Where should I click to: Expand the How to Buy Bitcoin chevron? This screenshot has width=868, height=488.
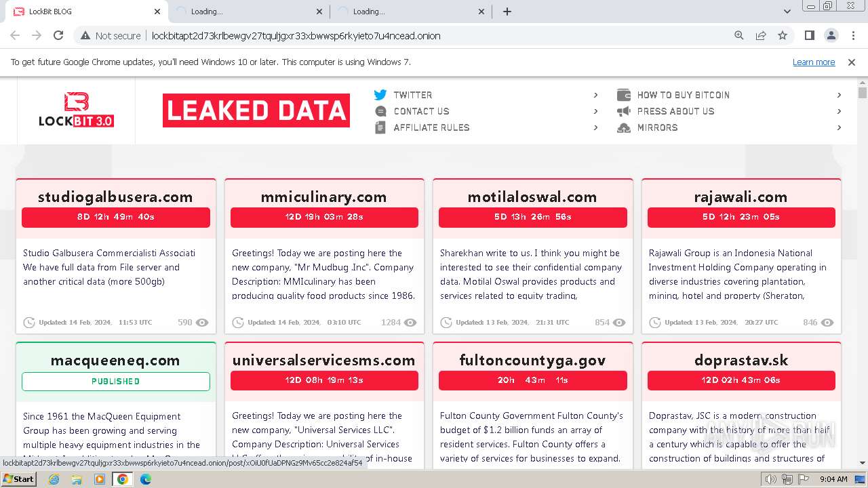(x=839, y=95)
